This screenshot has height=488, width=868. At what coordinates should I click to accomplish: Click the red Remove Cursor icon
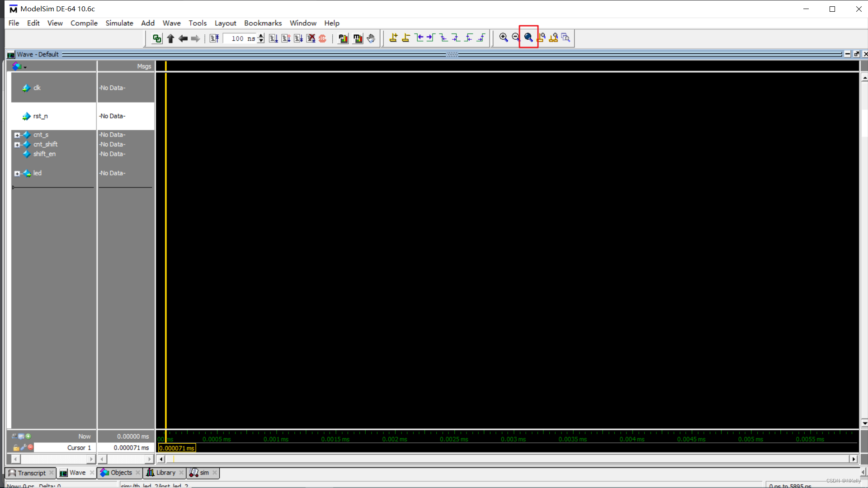click(31, 447)
